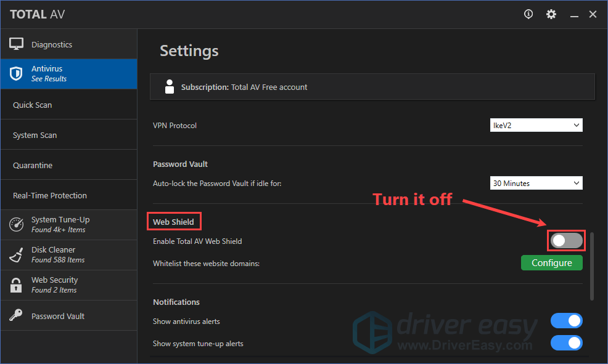Click the Disk Cleaner broom icon
The image size is (608, 364).
pyautogui.click(x=16, y=254)
